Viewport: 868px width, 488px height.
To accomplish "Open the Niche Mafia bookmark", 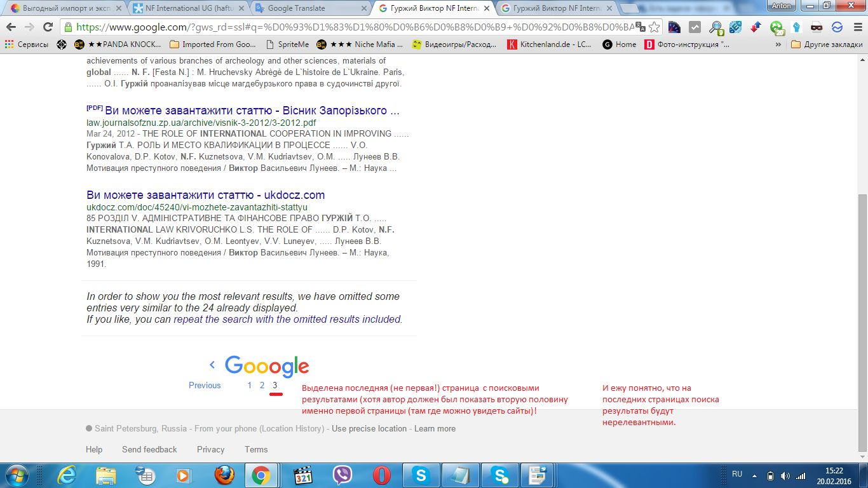I will [x=360, y=44].
